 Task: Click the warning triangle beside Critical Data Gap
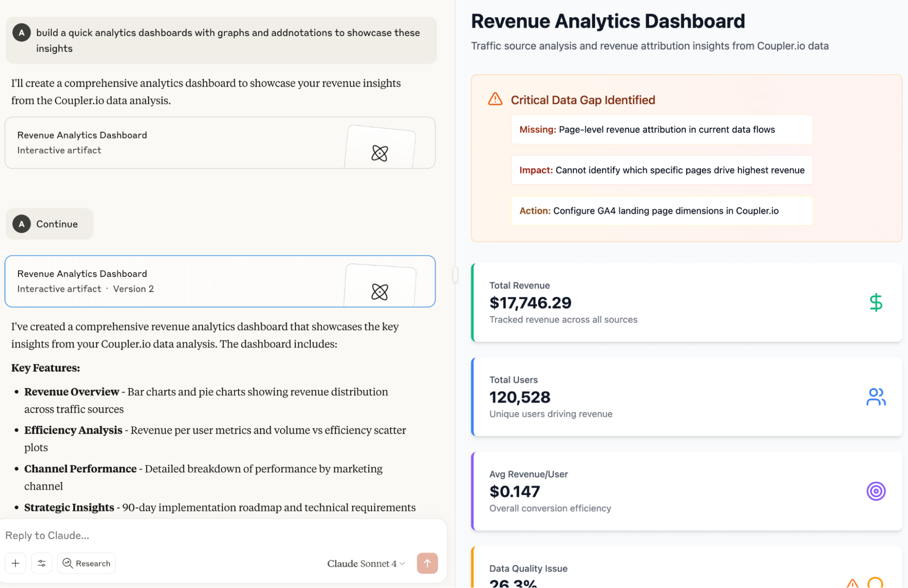[495, 99]
